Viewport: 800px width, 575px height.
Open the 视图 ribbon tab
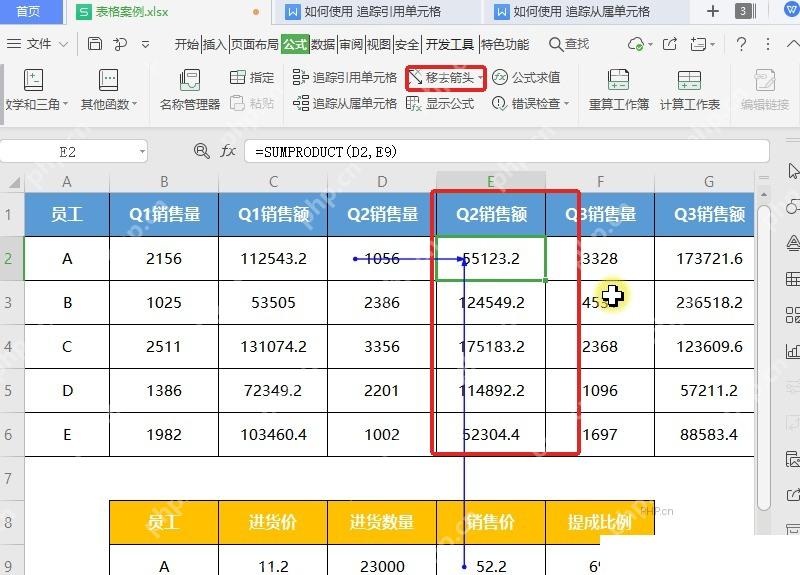point(379,45)
